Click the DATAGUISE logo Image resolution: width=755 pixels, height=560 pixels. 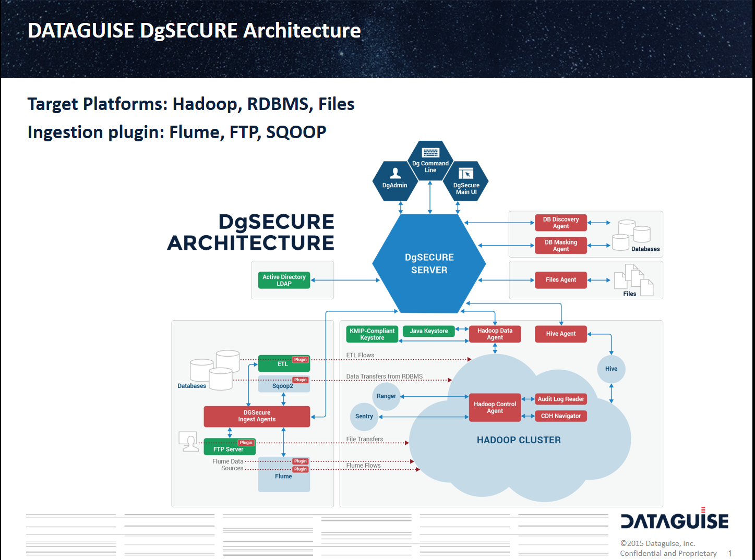674,520
